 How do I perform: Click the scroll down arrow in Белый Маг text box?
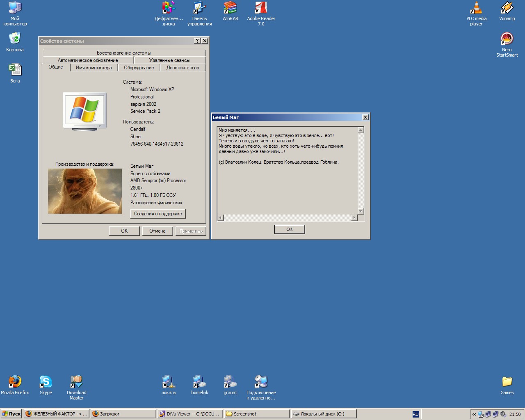click(x=361, y=211)
